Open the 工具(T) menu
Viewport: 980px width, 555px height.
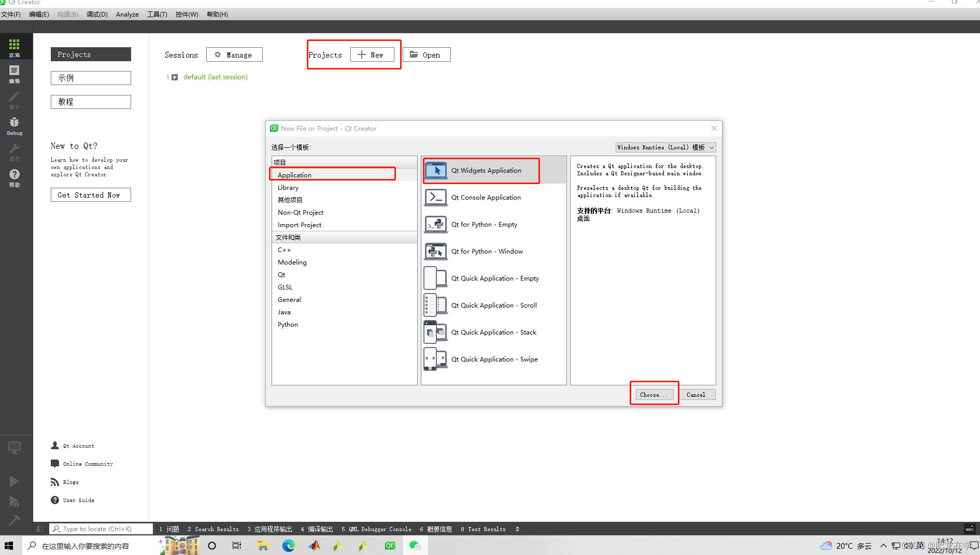coord(157,14)
